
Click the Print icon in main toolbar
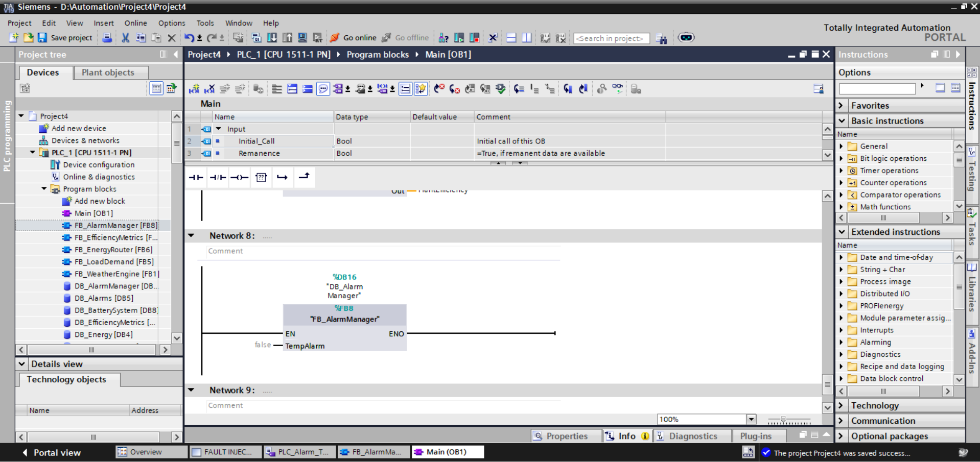[107, 38]
